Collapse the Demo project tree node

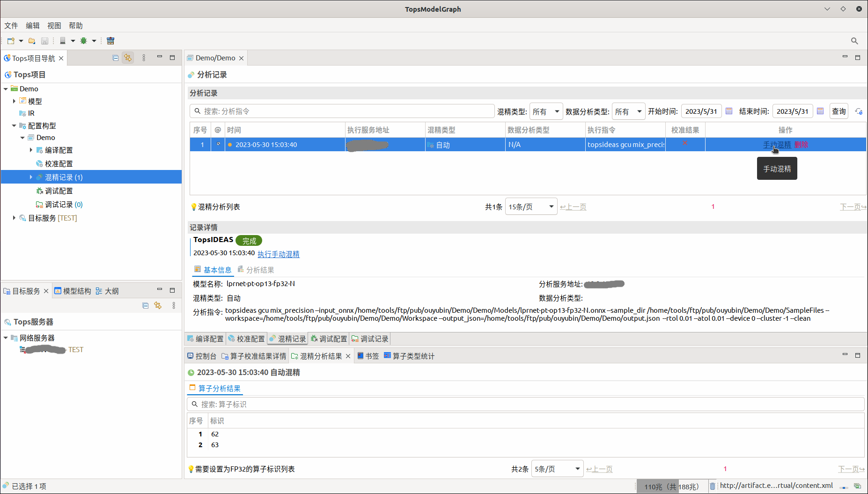(6, 89)
